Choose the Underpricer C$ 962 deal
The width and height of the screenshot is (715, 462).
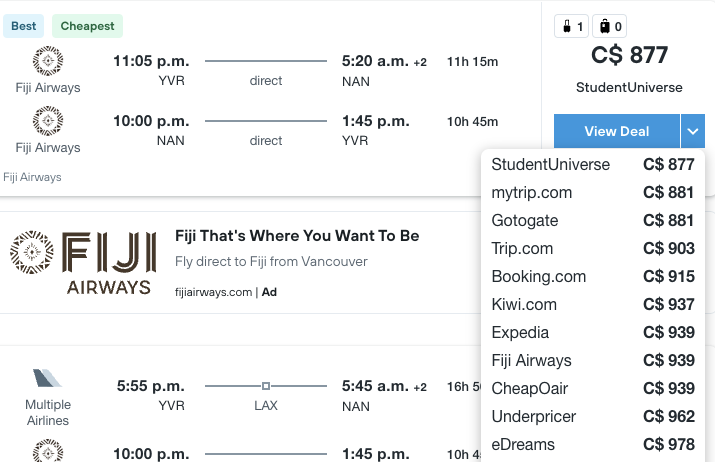pos(593,417)
